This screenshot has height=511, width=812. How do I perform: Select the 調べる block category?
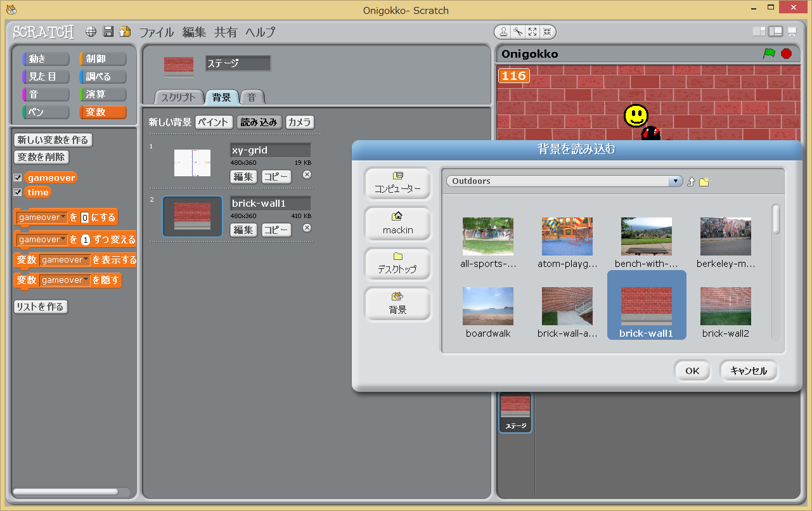click(x=103, y=77)
